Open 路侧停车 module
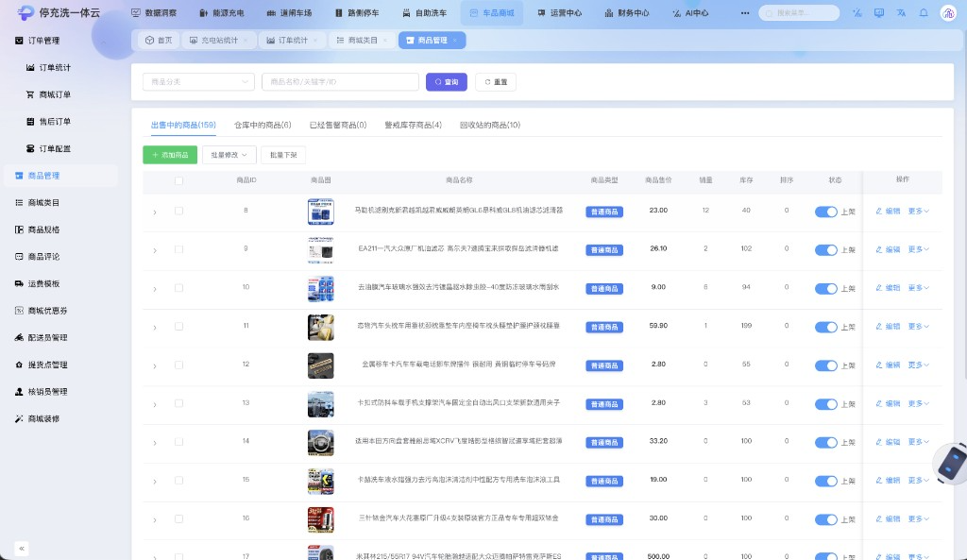This screenshot has height=560, width=967. (357, 13)
